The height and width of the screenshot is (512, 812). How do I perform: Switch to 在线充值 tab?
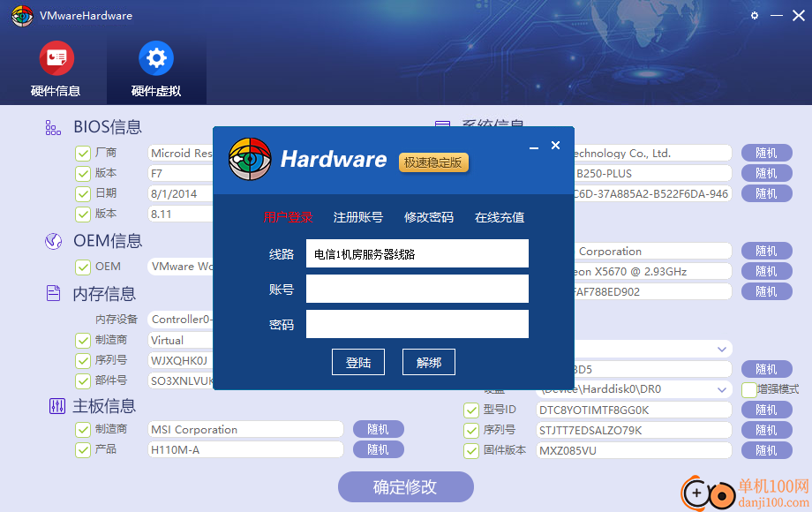pos(500,217)
